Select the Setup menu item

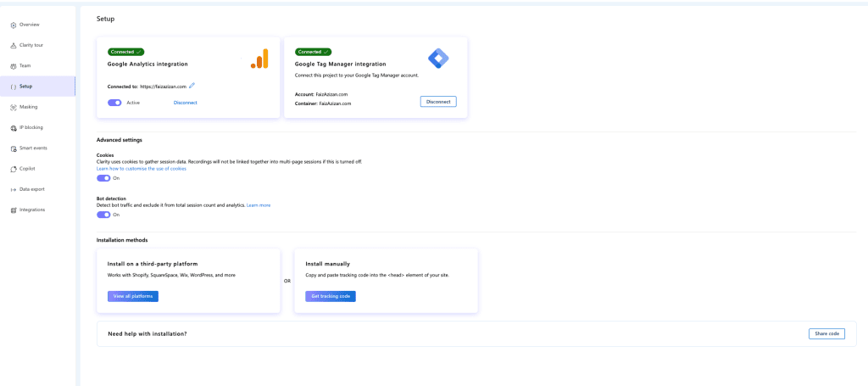26,87
